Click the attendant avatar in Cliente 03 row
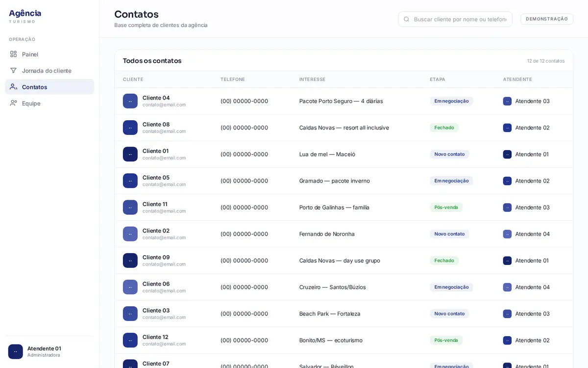 [x=507, y=314]
